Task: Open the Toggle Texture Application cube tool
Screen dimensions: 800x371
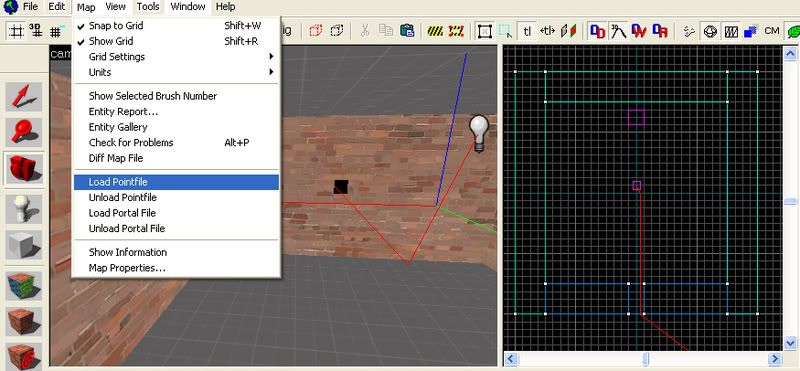Action: (23, 285)
